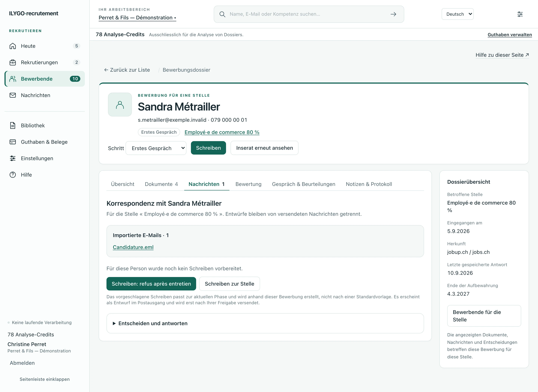This screenshot has width=538, height=392.
Task: Submit search with the arrow icon
Action: click(393, 14)
